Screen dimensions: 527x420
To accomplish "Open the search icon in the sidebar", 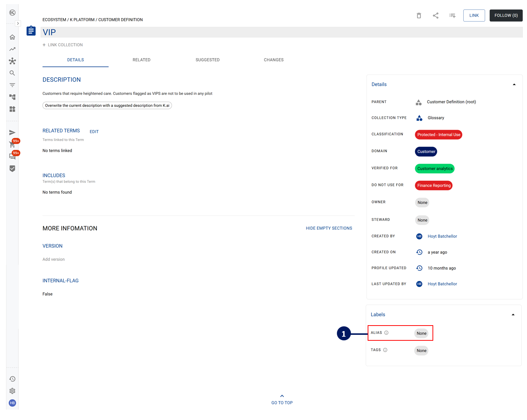I will click(12, 73).
